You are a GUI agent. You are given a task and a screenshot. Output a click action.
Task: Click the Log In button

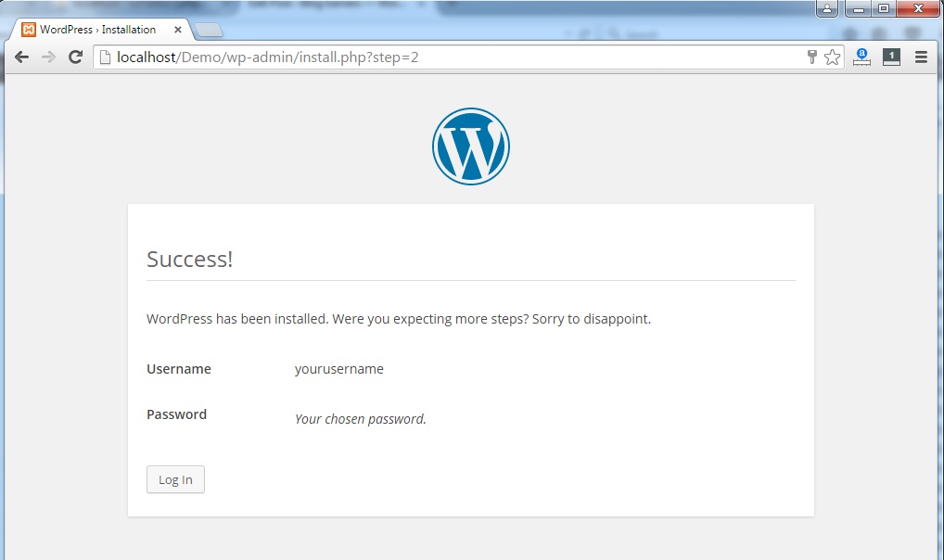pyautogui.click(x=176, y=479)
